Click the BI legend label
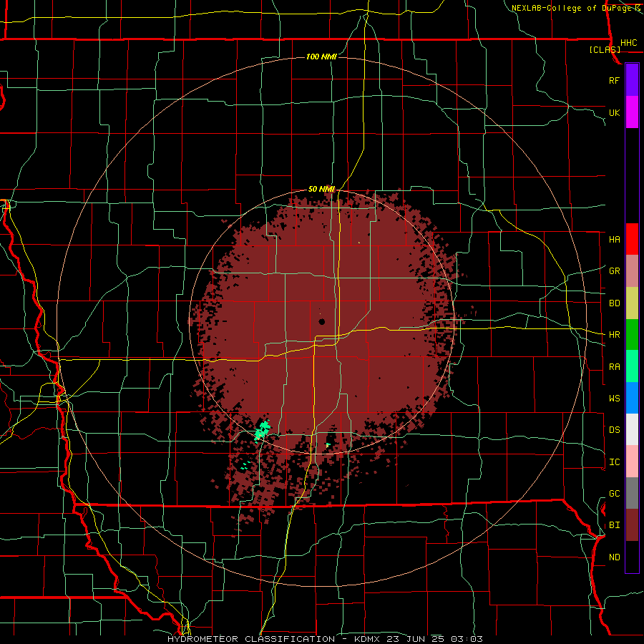The height and width of the screenshot is (644, 644). 614,525
